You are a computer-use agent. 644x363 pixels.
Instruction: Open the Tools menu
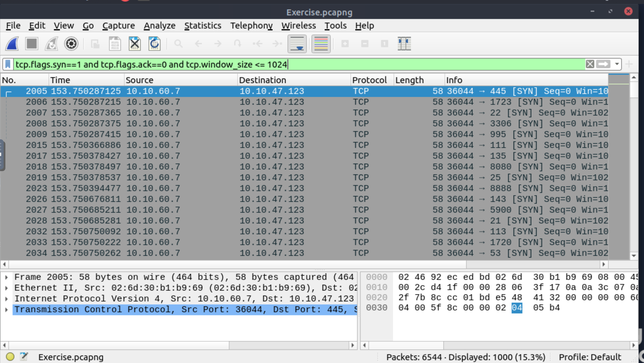(x=335, y=26)
